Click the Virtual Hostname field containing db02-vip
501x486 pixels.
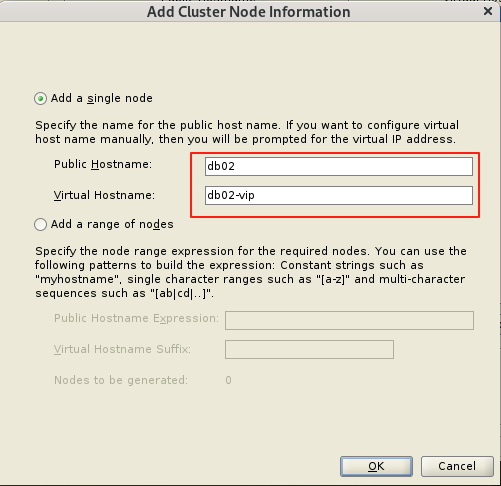tap(339, 195)
